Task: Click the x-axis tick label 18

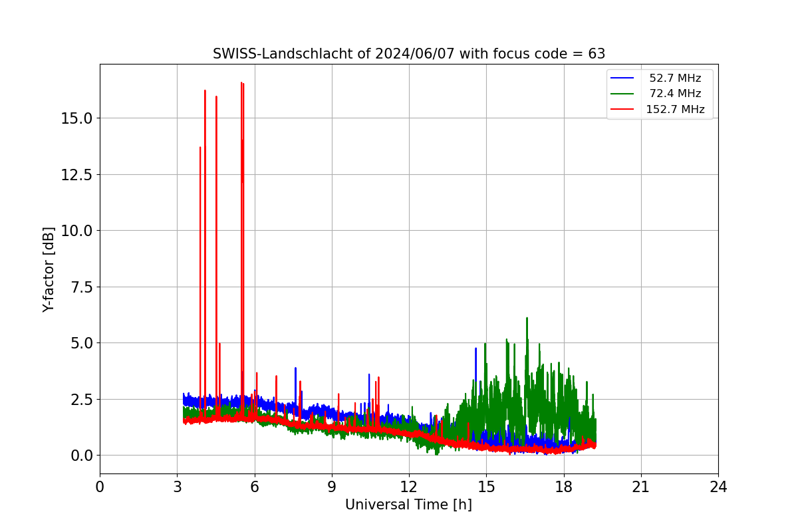Action: coord(564,487)
